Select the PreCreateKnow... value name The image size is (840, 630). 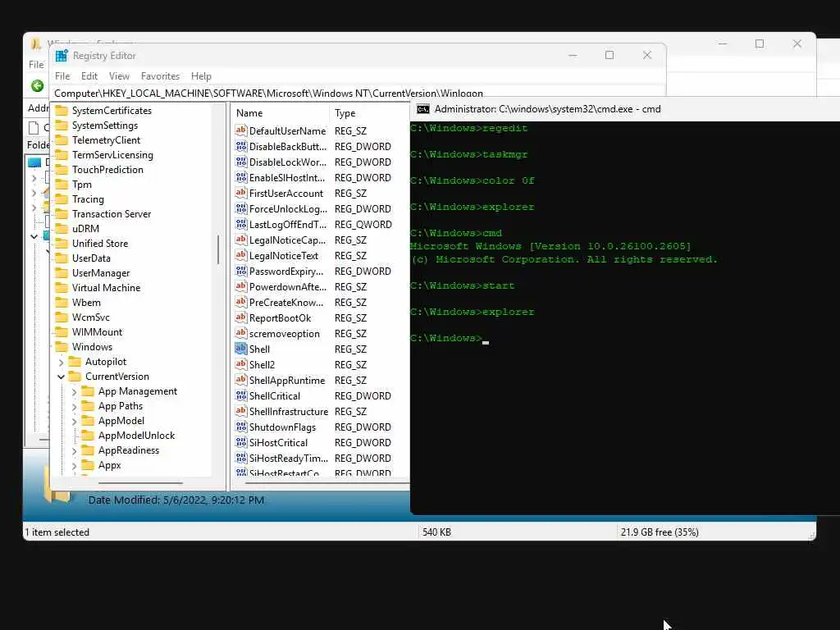[286, 303]
